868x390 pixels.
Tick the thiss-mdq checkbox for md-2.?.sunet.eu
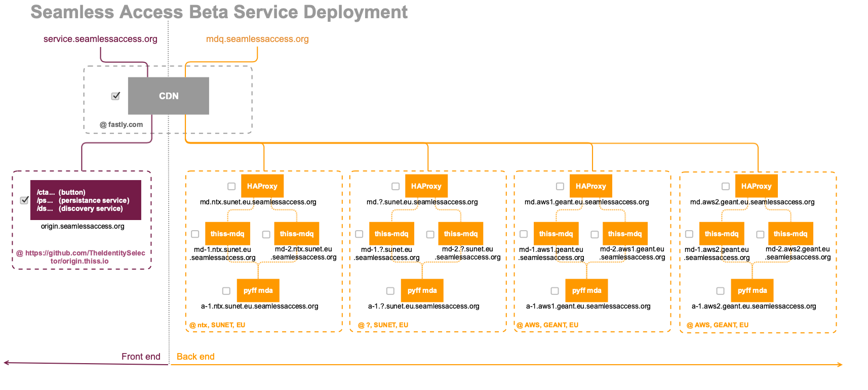[x=430, y=234]
